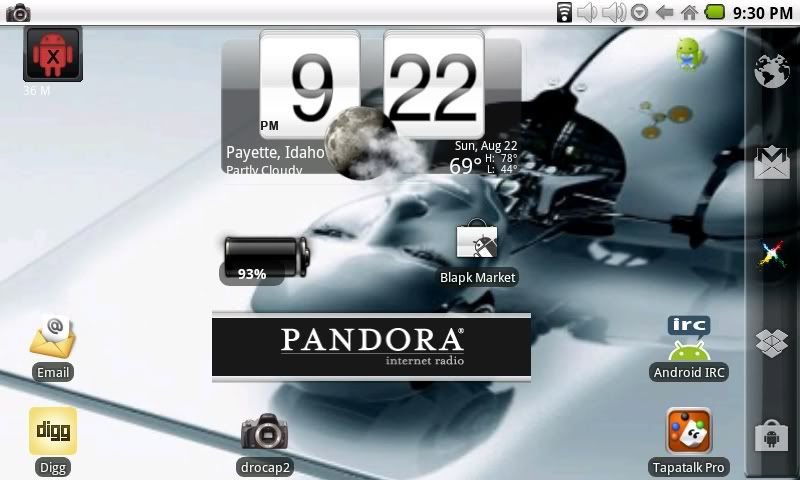Screen dimensions: 800x480
Task: Tap the green Android robot icon
Action: pyautogui.click(x=689, y=54)
